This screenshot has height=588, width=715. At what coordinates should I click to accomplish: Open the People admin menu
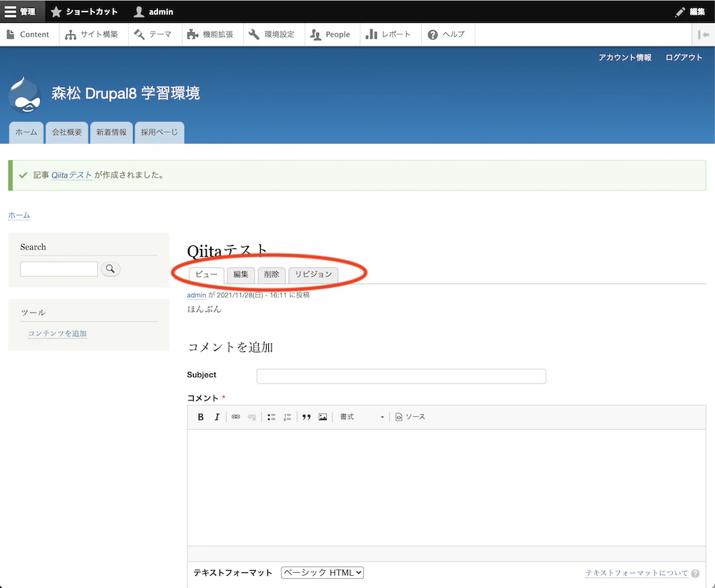pyautogui.click(x=330, y=34)
